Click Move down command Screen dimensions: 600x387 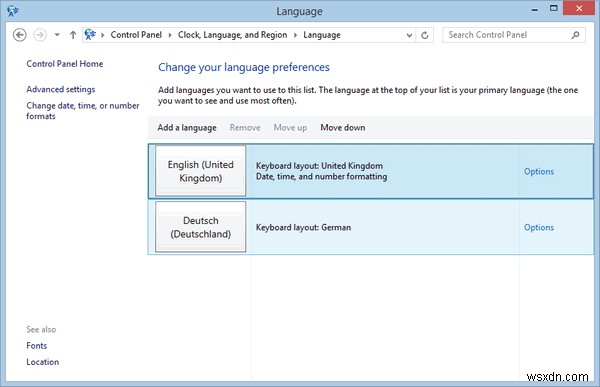[x=342, y=127]
